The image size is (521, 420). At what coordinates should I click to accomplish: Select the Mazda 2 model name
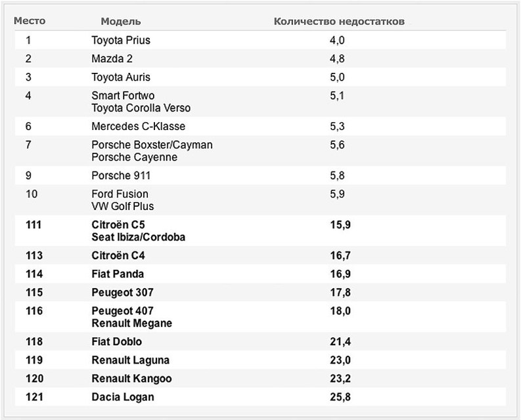click(x=112, y=59)
